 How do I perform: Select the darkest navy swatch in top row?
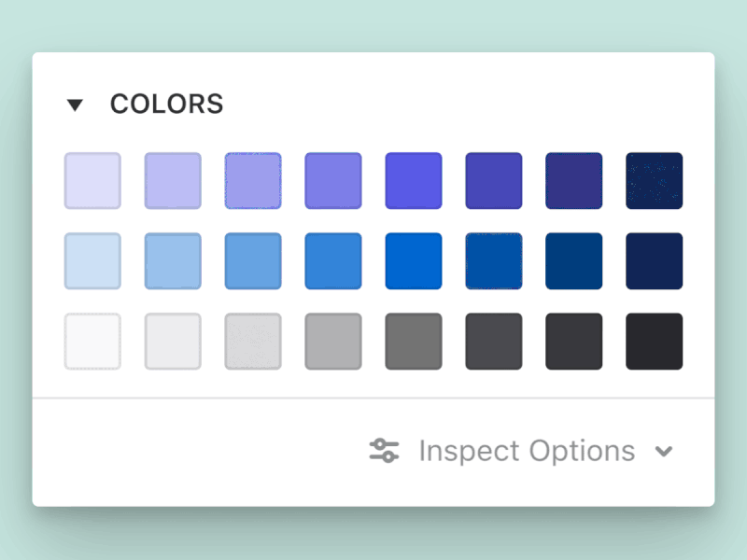(655, 180)
